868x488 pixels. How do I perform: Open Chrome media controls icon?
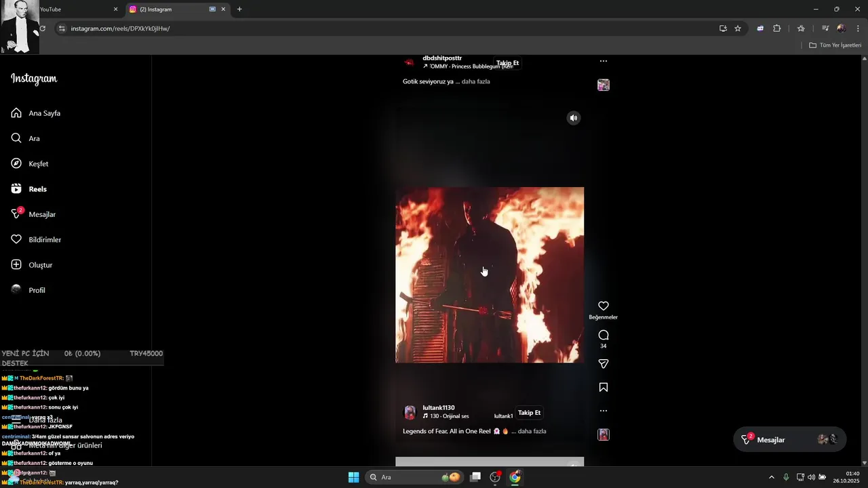825,28
